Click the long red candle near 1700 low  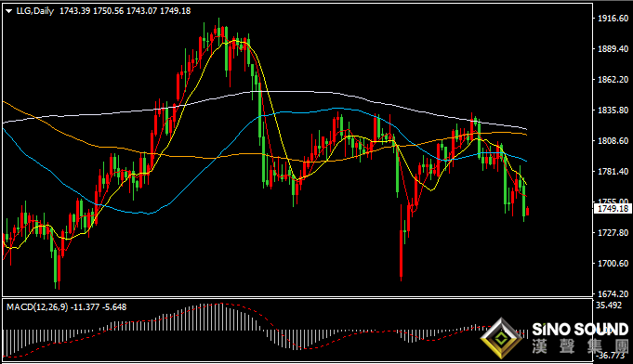(x=402, y=253)
